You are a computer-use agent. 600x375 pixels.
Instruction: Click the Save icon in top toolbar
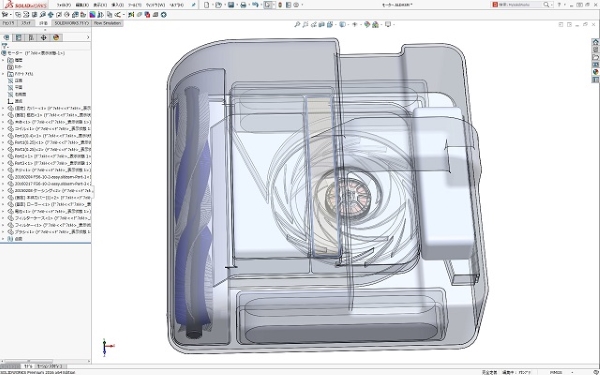pyautogui.click(x=231, y=5)
